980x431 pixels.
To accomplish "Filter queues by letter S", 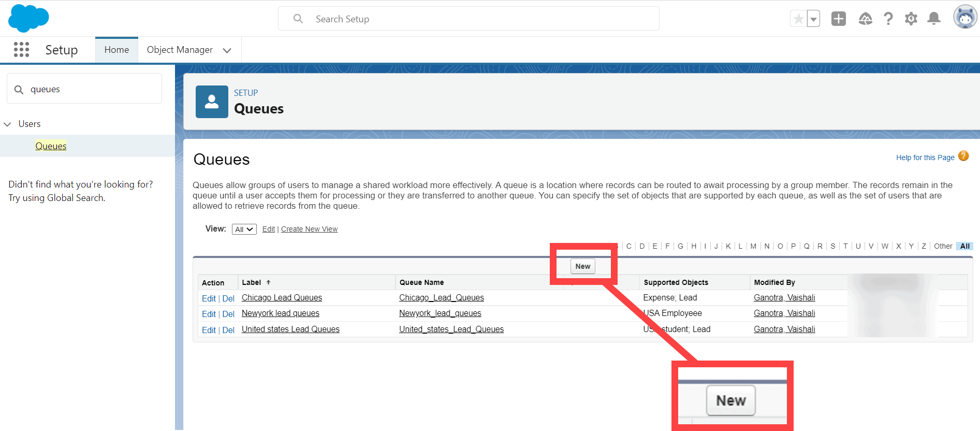I will [x=833, y=246].
